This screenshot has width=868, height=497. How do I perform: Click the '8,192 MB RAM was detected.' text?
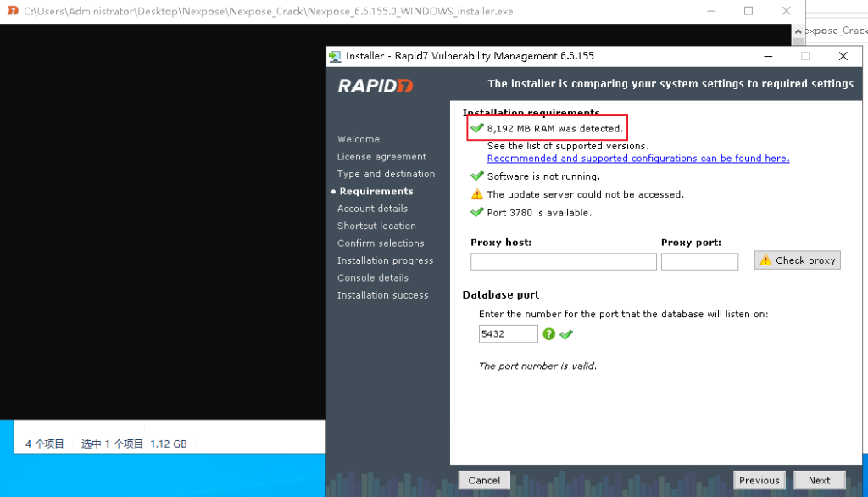click(555, 129)
